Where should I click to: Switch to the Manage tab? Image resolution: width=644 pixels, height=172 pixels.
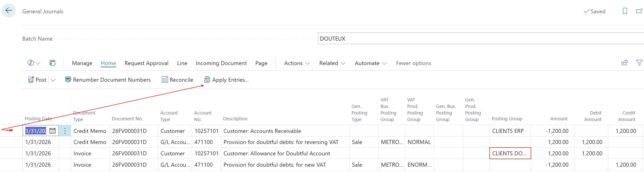(x=82, y=63)
